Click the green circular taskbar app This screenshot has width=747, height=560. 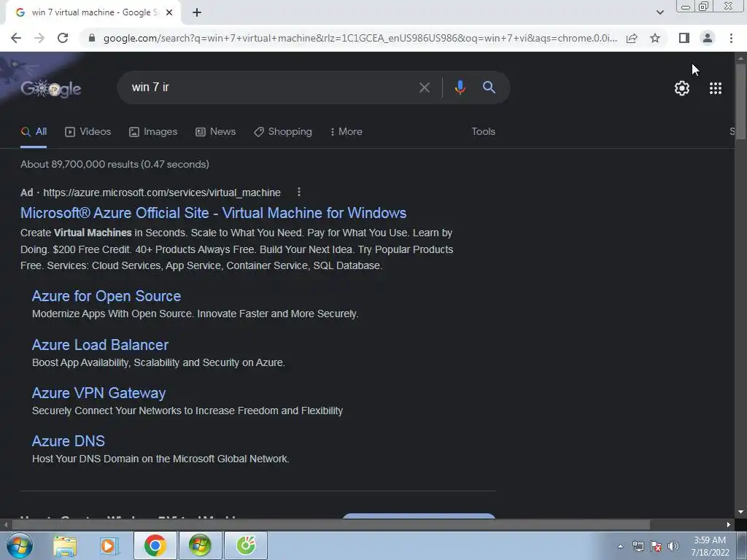click(x=246, y=545)
